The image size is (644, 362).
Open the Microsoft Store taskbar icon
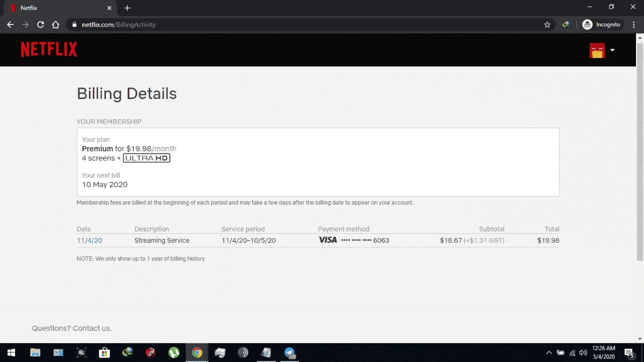tap(104, 352)
